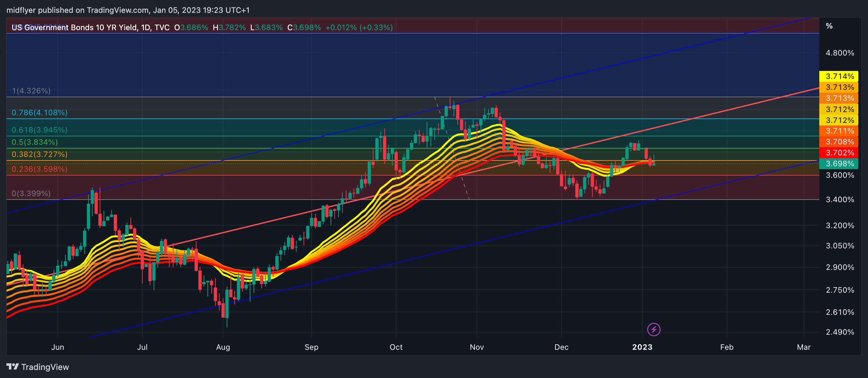
Task: Select the 0.618(3.945%) Fibonacci label
Action: [39, 130]
